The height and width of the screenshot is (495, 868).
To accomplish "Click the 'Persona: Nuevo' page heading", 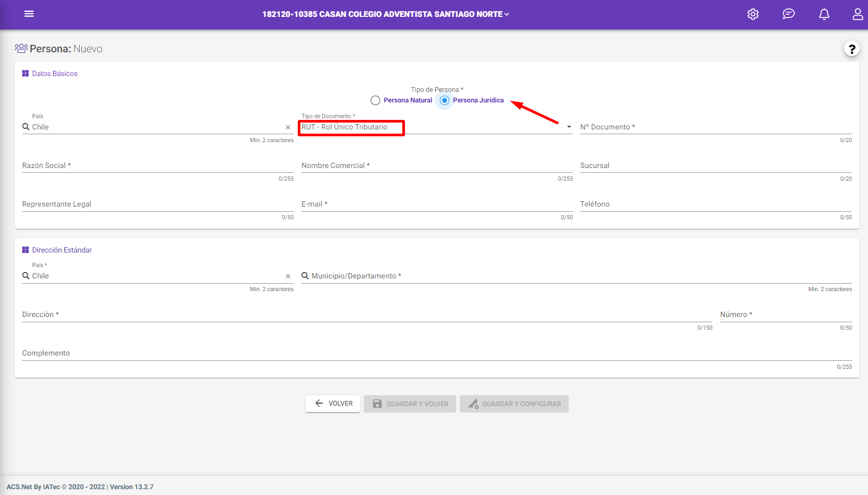I will (66, 49).
